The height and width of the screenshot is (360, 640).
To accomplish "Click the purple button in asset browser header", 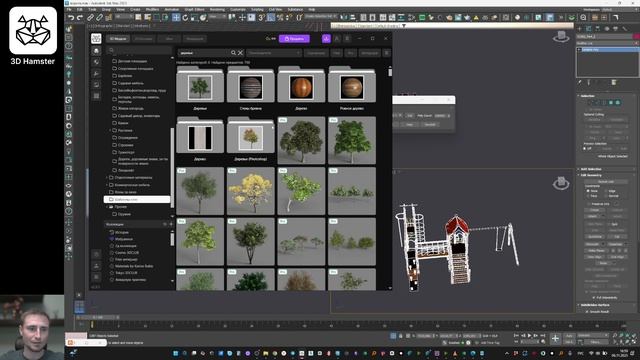I will point(294,39).
